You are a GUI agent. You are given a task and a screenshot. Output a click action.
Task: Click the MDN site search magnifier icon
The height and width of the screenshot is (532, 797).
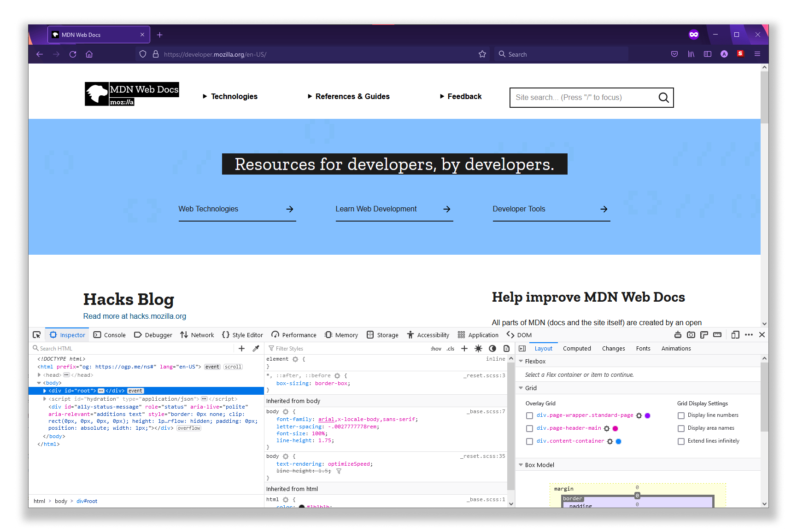pos(663,98)
